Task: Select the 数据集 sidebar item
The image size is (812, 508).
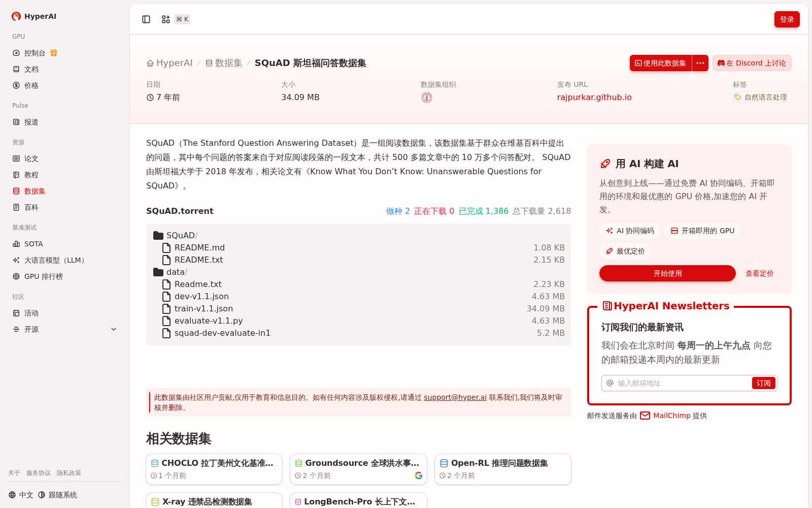Action: [35, 191]
